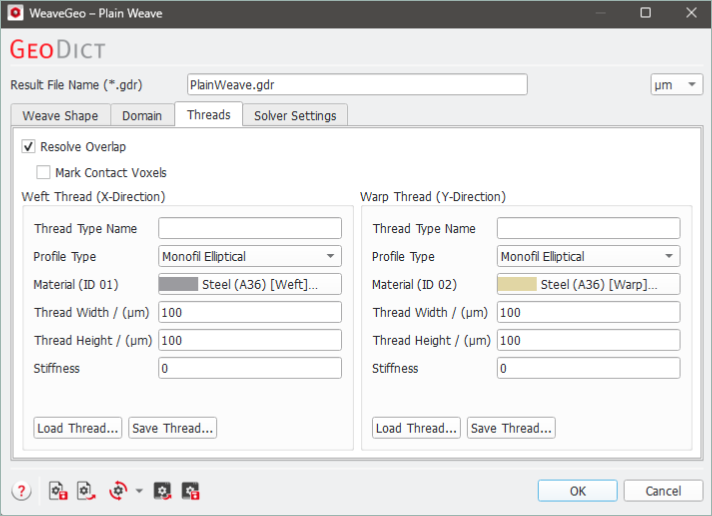
Task: Maximize the WeaveGeo window
Action: 645,13
